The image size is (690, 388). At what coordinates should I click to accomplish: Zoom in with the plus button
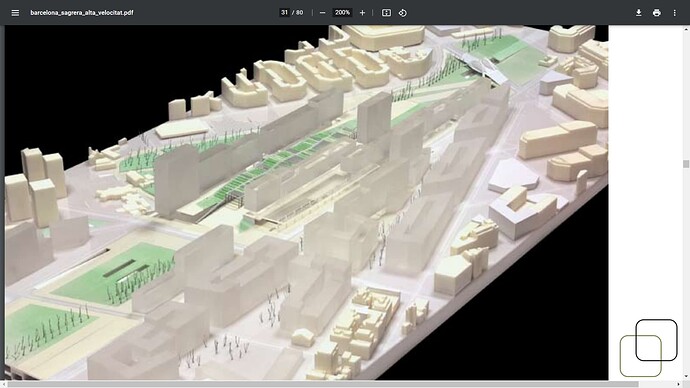362,13
